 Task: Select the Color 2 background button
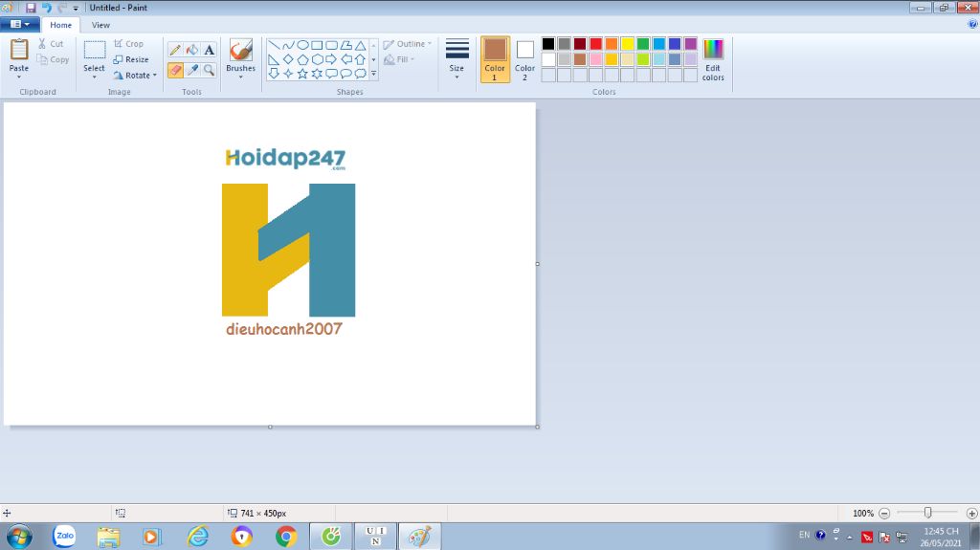525,59
